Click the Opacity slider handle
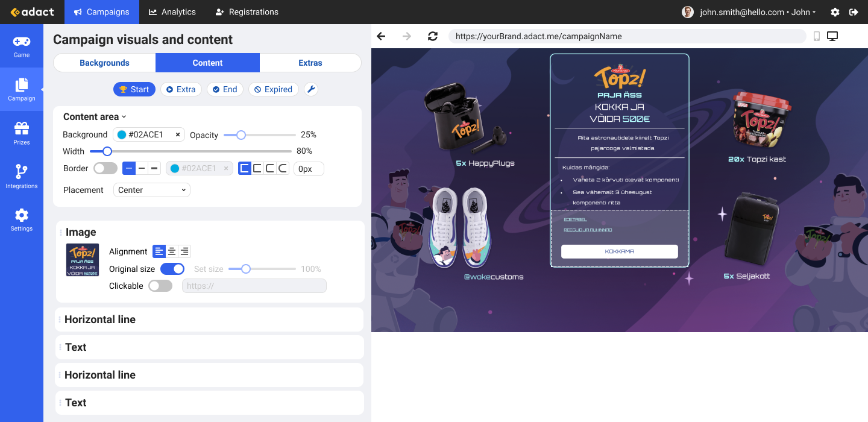The height and width of the screenshot is (422, 868). pyautogui.click(x=241, y=135)
